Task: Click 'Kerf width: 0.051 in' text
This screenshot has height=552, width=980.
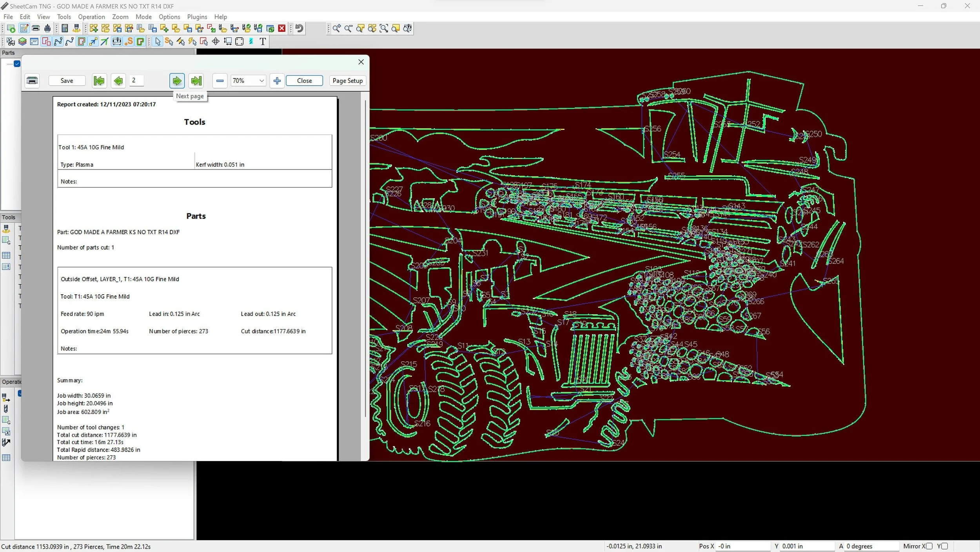Action: pyautogui.click(x=220, y=165)
